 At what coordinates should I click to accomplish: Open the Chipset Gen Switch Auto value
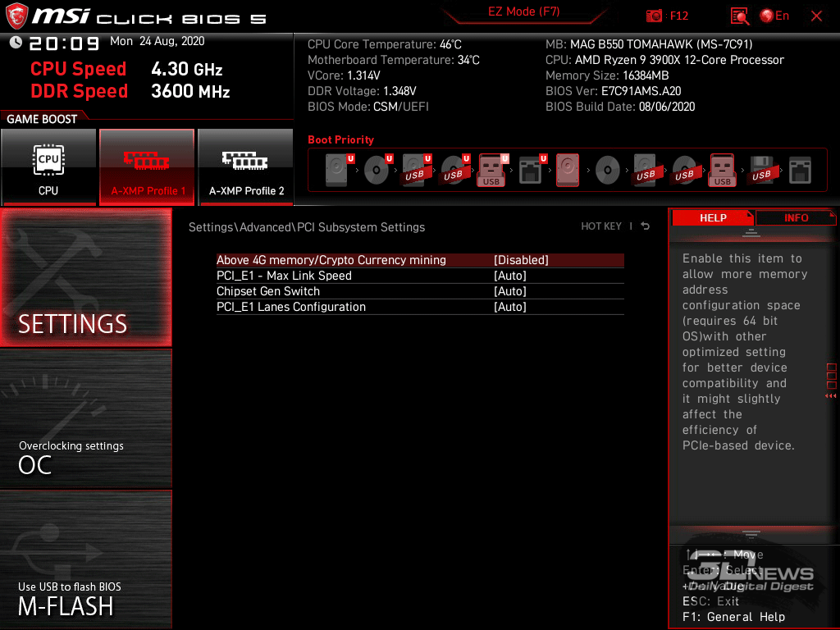coord(510,291)
